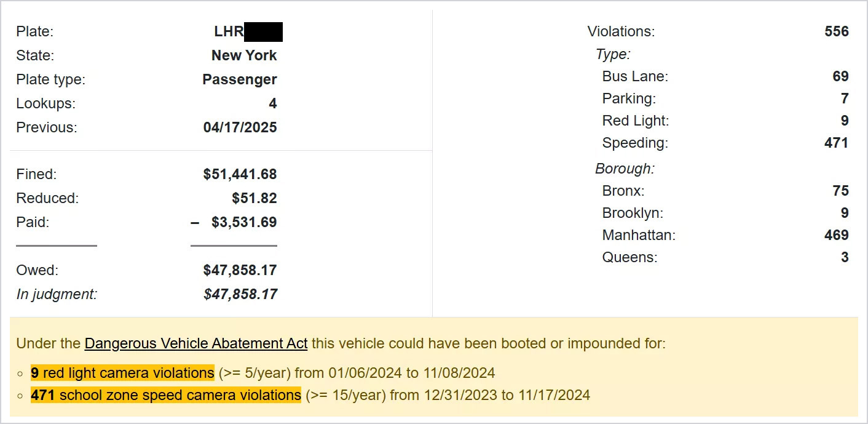Click the New York state value
868x424 pixels.
[244, 55]
